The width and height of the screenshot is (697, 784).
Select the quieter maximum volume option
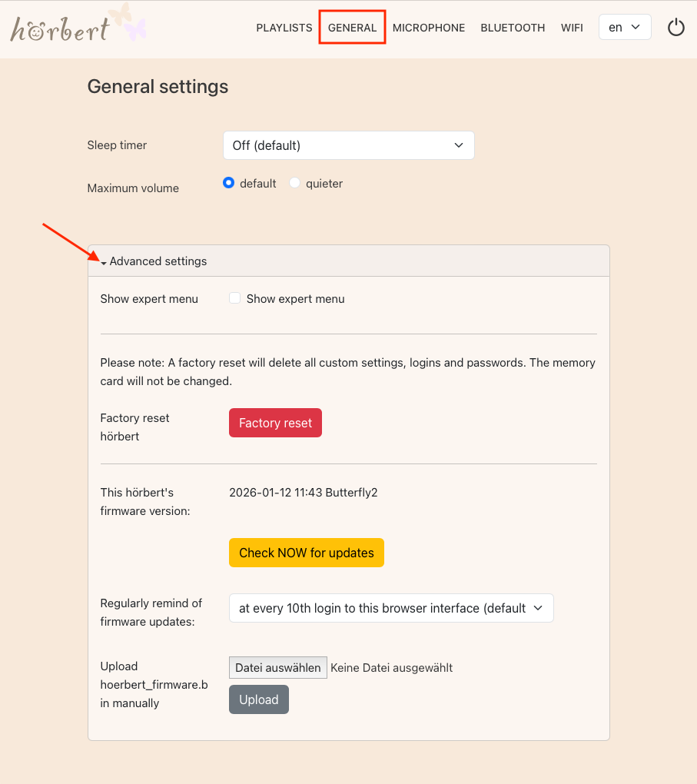pos(294,184)
